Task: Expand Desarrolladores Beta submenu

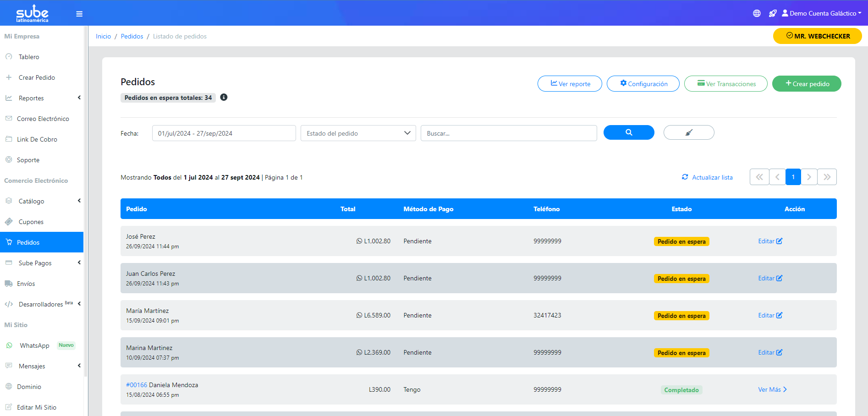Action: point(42,304)
